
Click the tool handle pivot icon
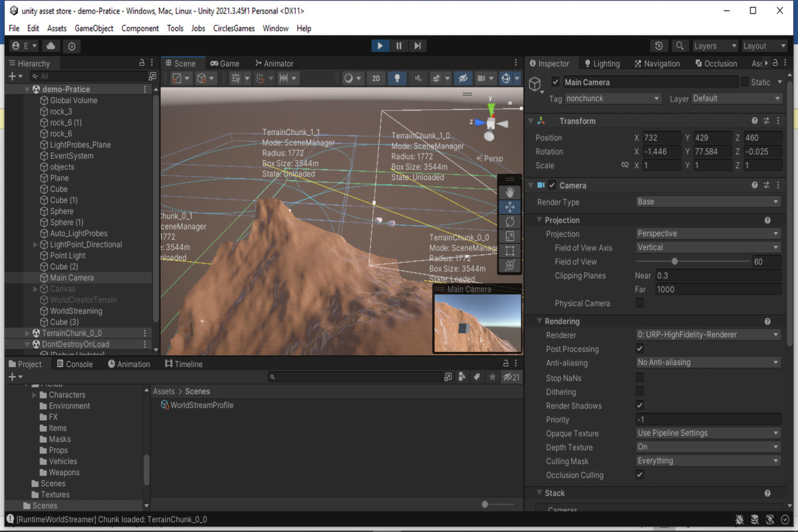tap(180, 78)
